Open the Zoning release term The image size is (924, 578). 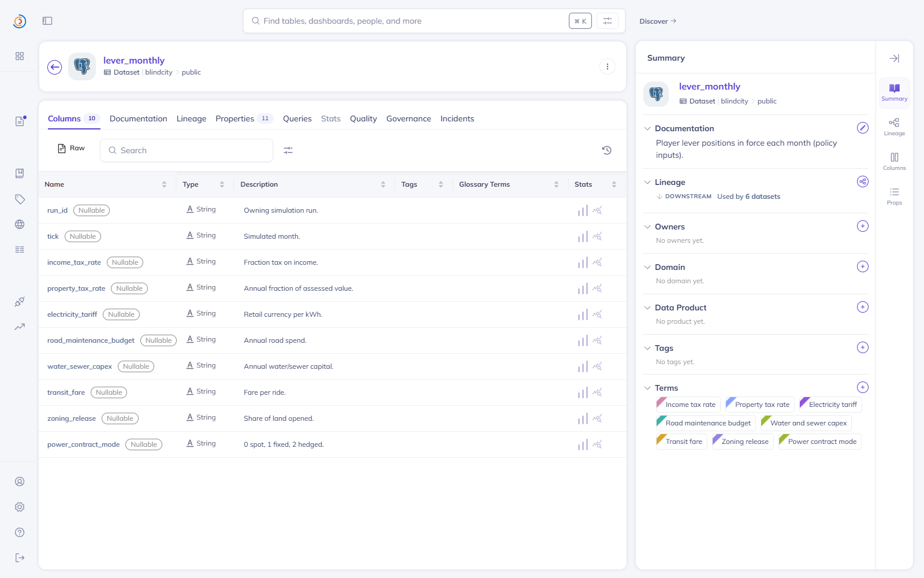pos(743,442)
